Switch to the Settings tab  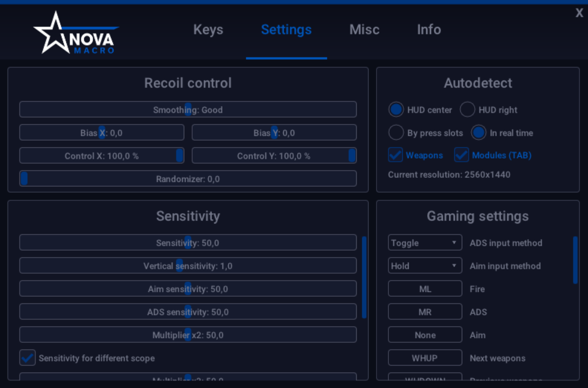286,30
